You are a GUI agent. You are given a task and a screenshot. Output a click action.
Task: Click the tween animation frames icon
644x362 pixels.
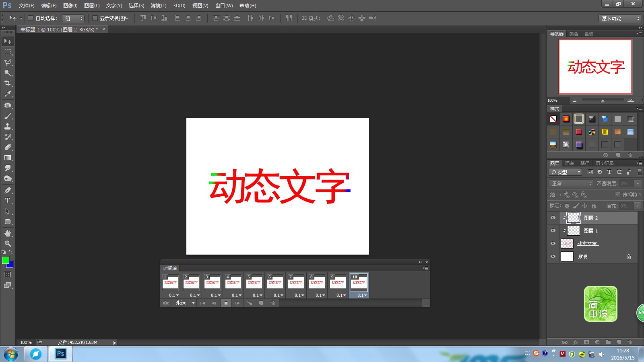(250, 303)
